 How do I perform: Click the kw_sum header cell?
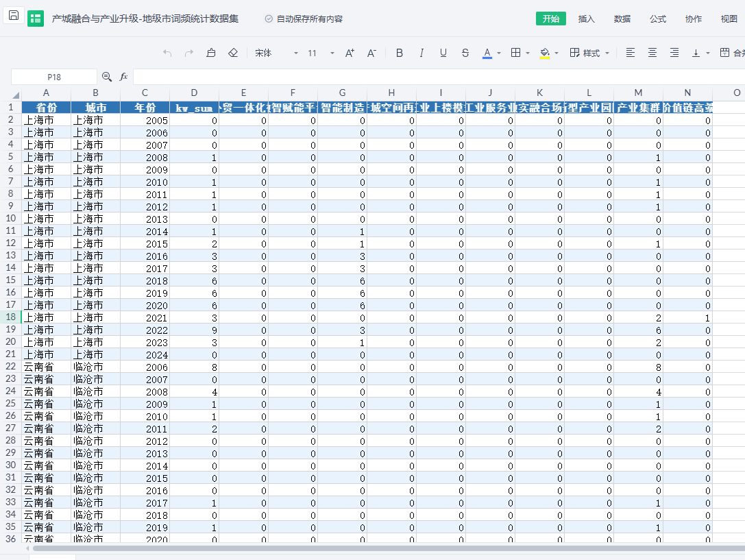(x=194, y=108)
